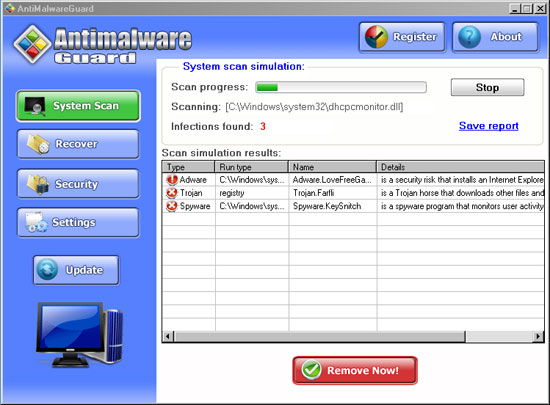The image size is (550, 405).
Task: Click the refresh arrows icon on Update
Action: click(x=47, y=270)
